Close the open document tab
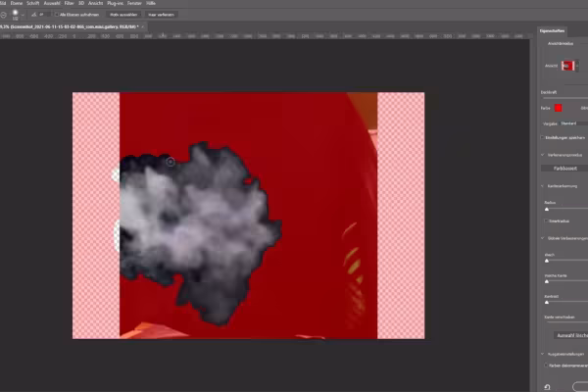The height and width of the screenshot is (392, 588). [142, 27]
